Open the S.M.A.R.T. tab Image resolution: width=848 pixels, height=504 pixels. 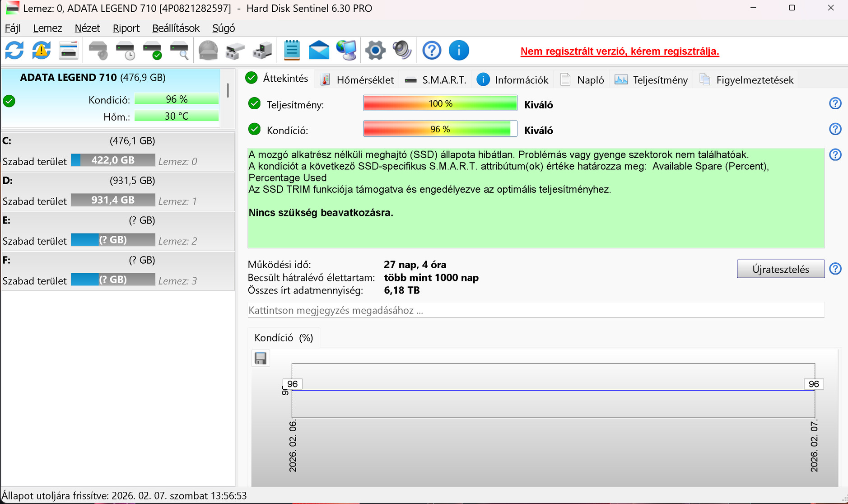point(435,80)
